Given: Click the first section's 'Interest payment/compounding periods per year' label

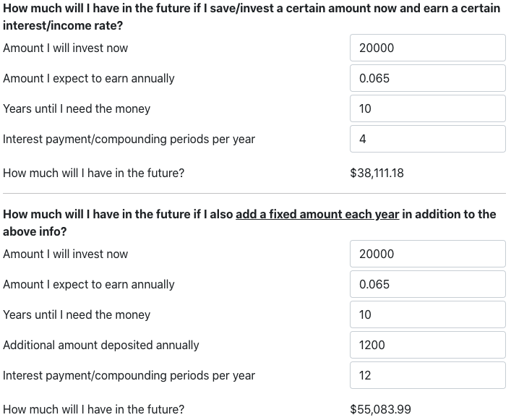Looking at the screenshot, I should 129,139.
